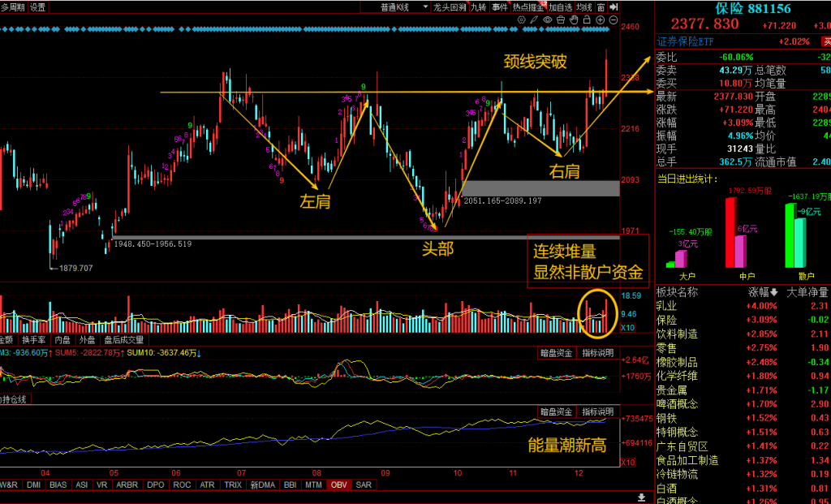Collapse the side panel with the arrow icon
This screenshot has width=831, height=504.
click(614, 7)
